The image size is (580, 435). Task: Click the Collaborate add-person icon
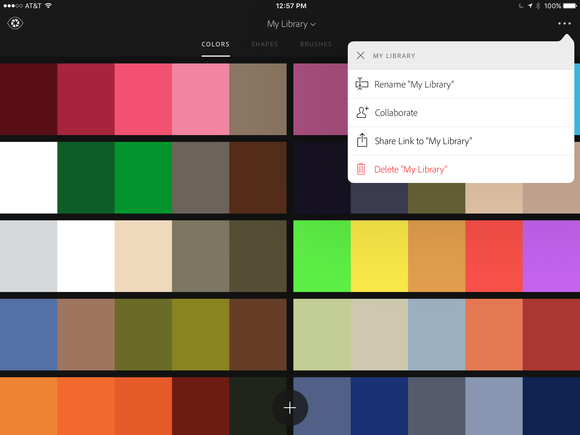click(x=362, y=112)
